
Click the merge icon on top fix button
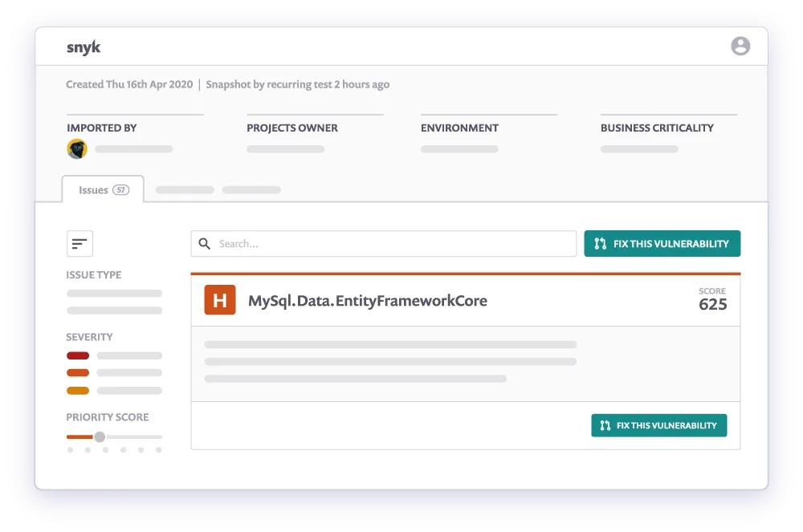point(601,243)
